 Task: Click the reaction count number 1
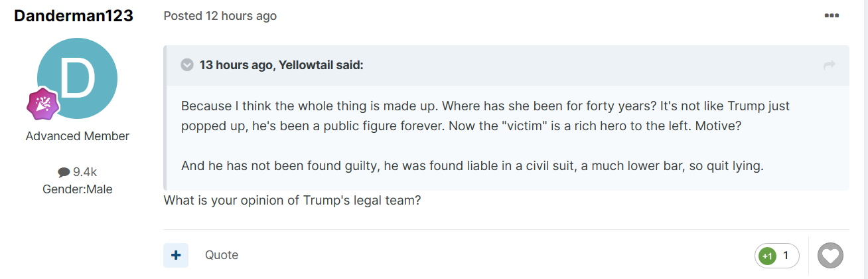(786, 256)
